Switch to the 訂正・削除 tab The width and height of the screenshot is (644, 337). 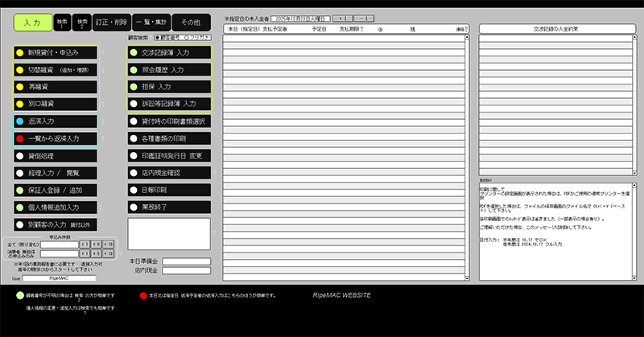pos(112,23)
